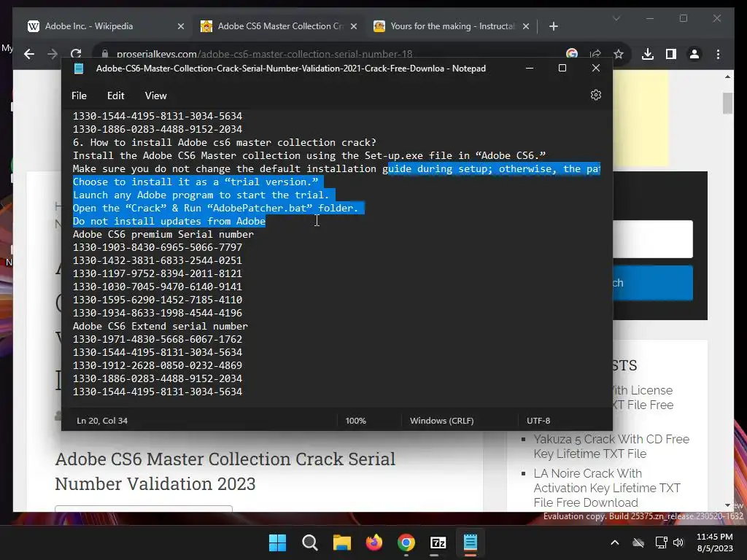Toggle Chrome side panel icon
Viewport: 747px width, 560px height.
671,54
